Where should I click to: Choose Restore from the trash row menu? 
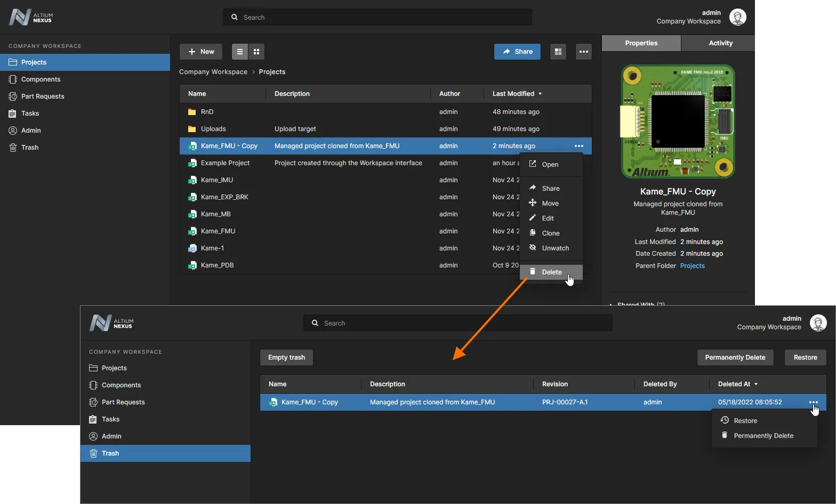(765, 421)
